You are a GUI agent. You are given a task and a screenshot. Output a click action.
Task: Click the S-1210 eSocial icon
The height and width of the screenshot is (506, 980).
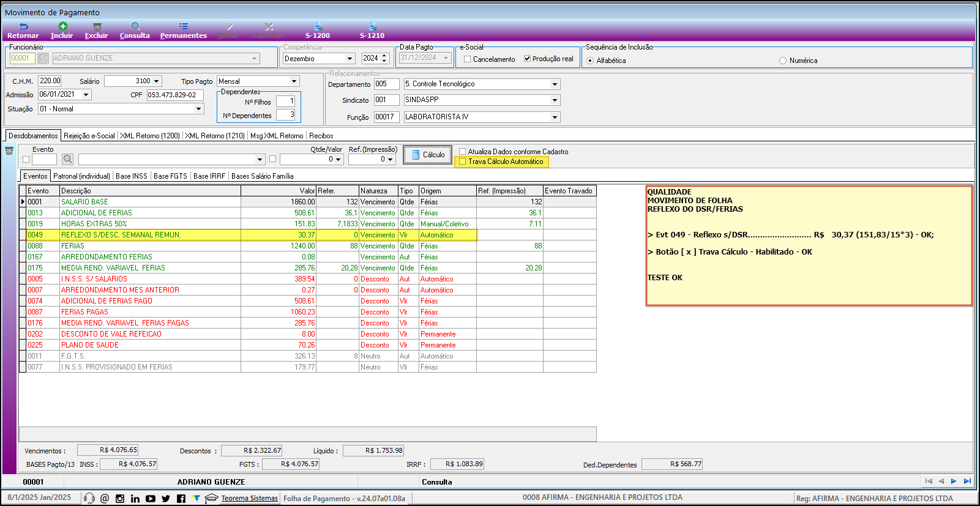pos(372,26)
